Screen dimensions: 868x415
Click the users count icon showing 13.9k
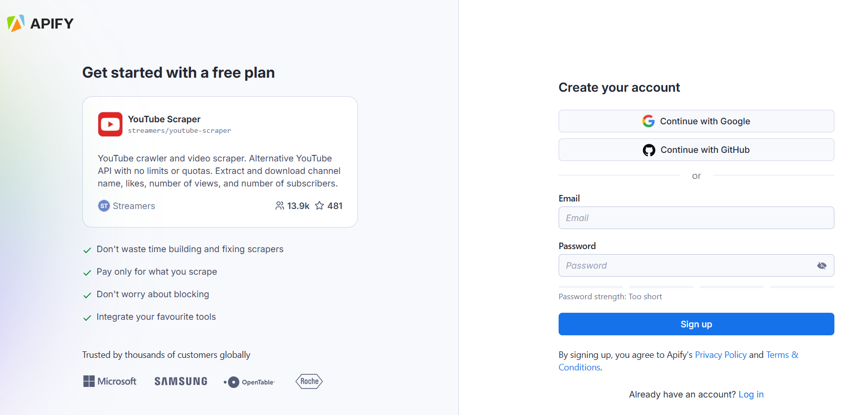pyautogui.click(x=280, y=205)
